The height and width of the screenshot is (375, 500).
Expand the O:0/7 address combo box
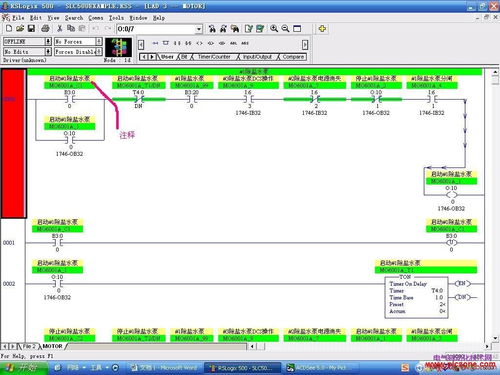click(199, 29)
